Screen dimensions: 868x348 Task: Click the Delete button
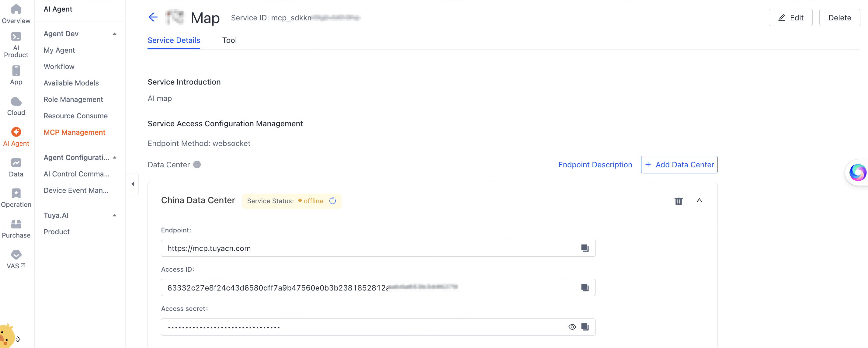[839, 18]
